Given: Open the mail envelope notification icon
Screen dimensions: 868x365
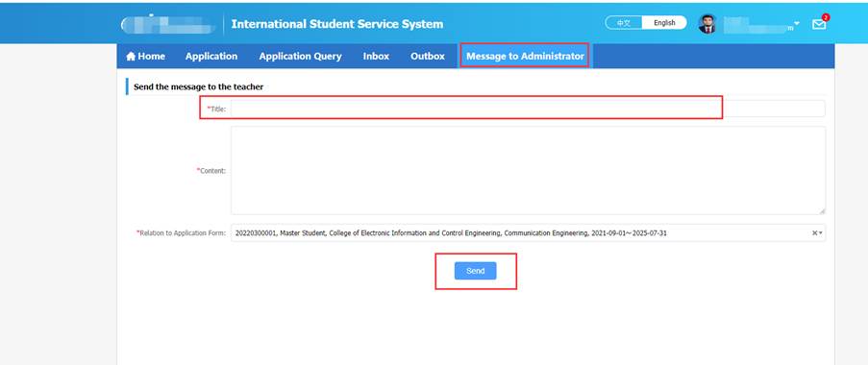Looking at the screenshot, I should 818,24.
